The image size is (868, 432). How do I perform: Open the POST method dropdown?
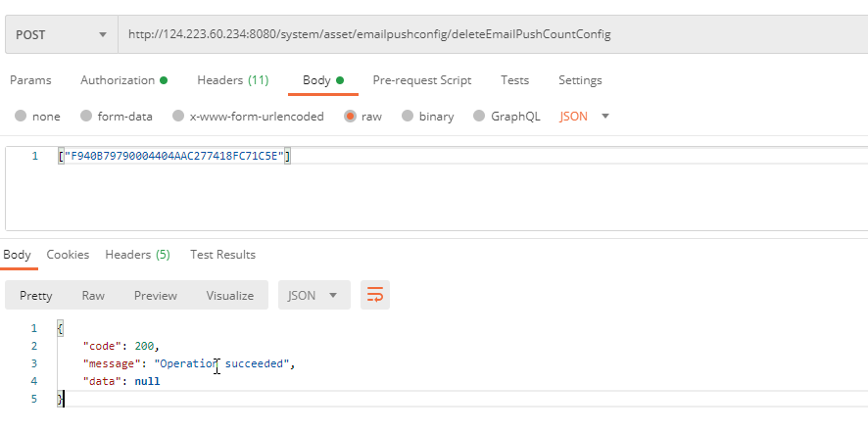coord(61,34)
